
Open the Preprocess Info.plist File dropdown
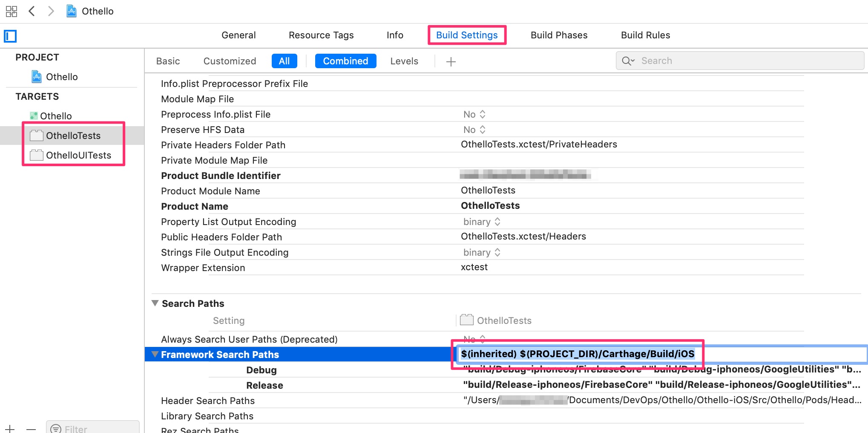pyautogui.click(x=482, y=114)
